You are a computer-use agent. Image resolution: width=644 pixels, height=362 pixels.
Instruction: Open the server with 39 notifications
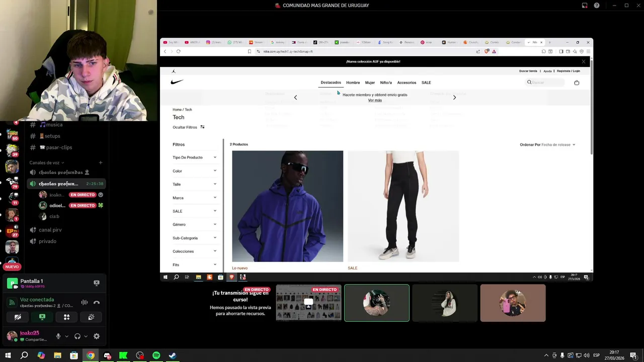12,150
